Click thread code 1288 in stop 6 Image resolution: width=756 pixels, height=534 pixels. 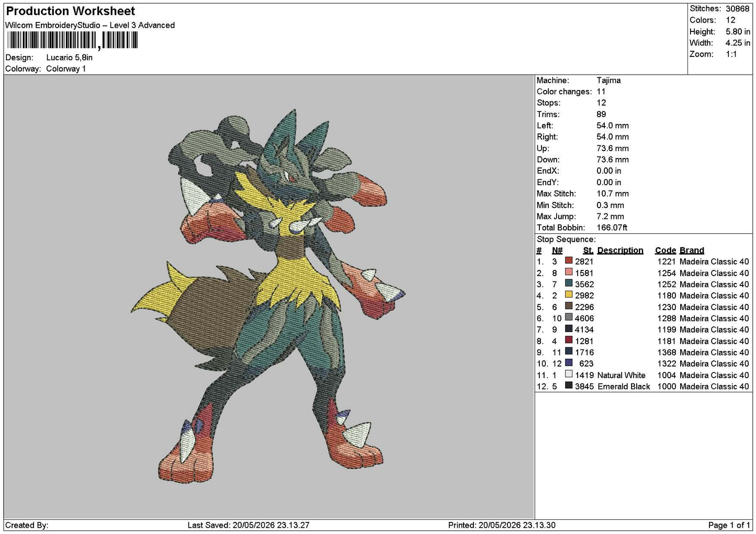click(x=667, y=318)
